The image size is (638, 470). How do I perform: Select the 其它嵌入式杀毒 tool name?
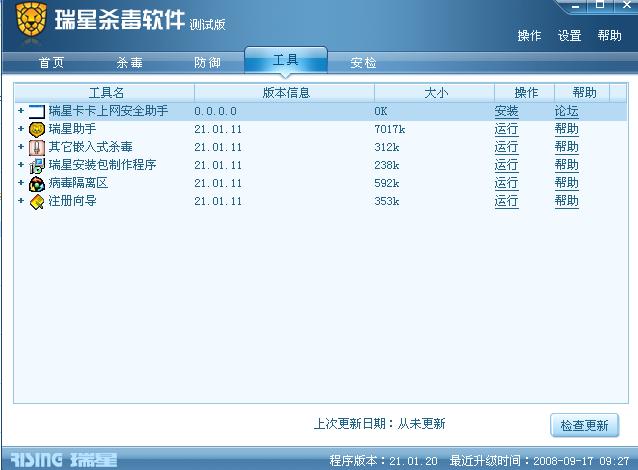(91, 147)
